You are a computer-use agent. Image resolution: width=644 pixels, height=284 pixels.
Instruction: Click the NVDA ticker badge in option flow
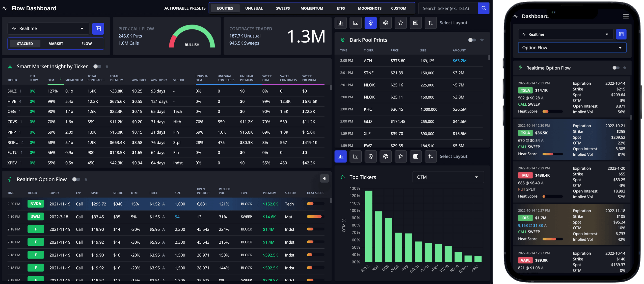36,204
